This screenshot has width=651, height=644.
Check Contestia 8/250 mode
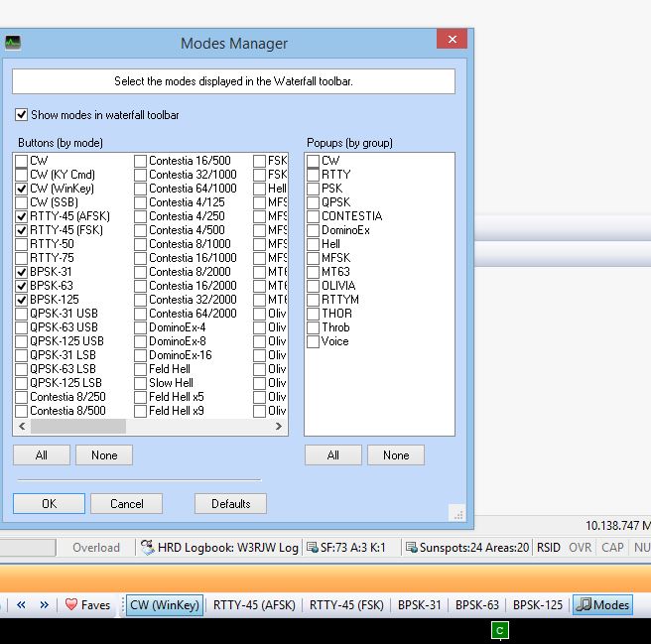click(21, 397)
